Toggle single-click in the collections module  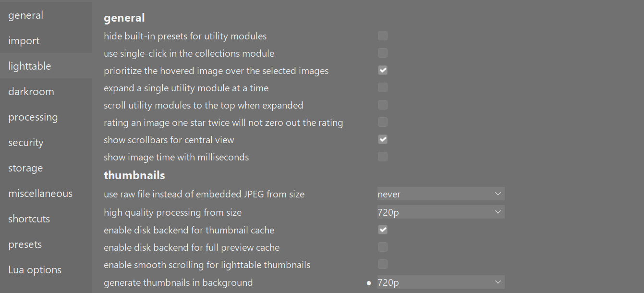pyautogui.click(x=383, y=53)
